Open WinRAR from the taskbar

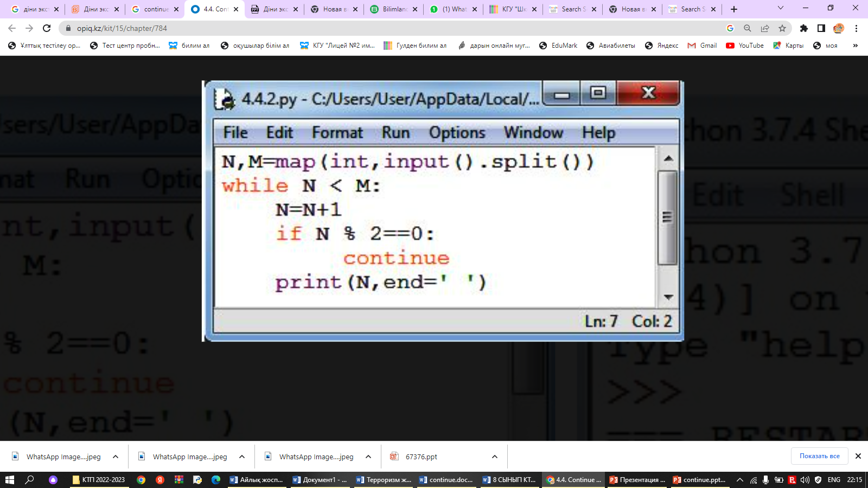pos(178,480)
